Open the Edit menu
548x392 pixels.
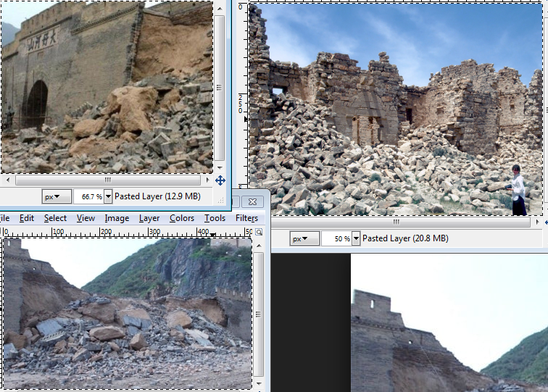click(27, 218)
